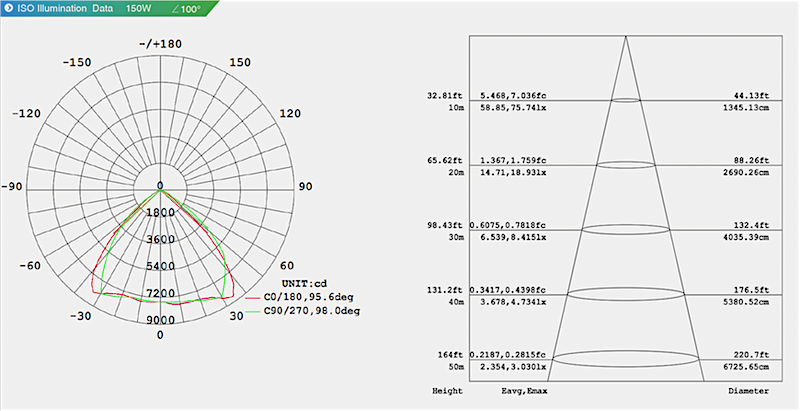Click the -30 angle label
Screen dimensions: 800x411
tap(80, 316)
